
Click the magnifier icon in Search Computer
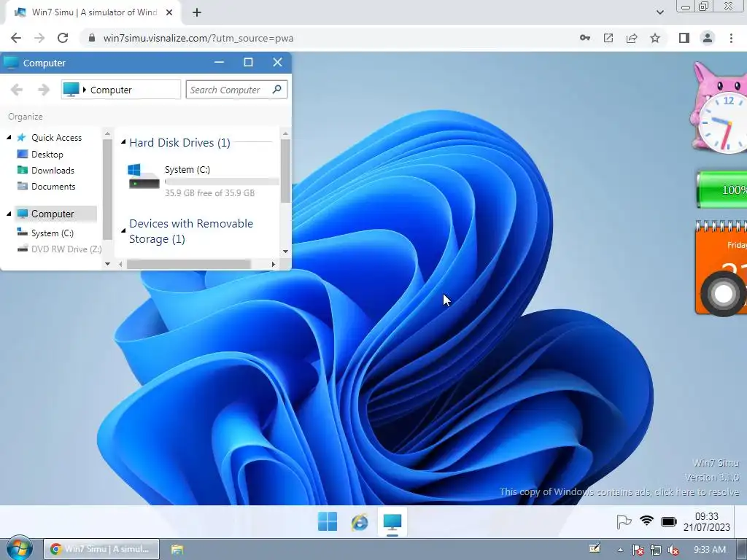(276, 89)
